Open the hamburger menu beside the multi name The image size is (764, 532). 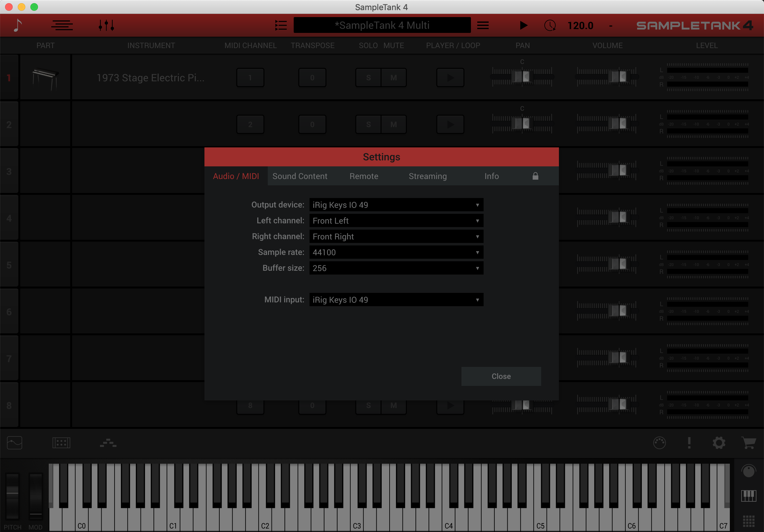tap(483, 25)
